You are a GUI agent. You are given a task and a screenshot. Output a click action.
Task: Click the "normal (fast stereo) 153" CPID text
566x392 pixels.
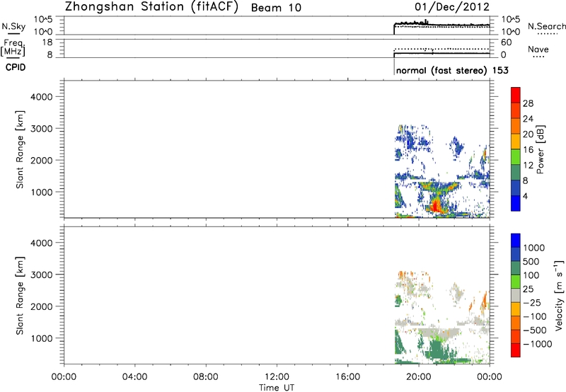pos(452,70)
